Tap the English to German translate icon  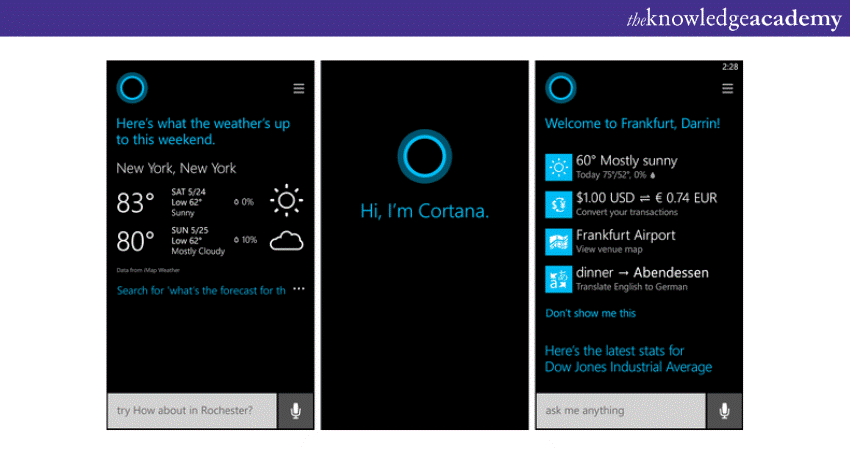[557, 279]
